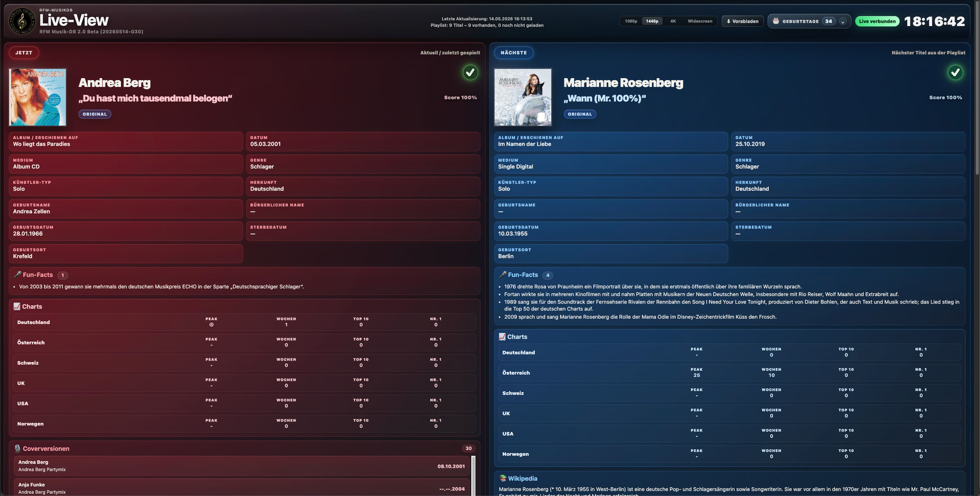The height and width of the screenshot is (496, 980).
Task: Click the release date '25.10.2019'
Action: (750, 144)
